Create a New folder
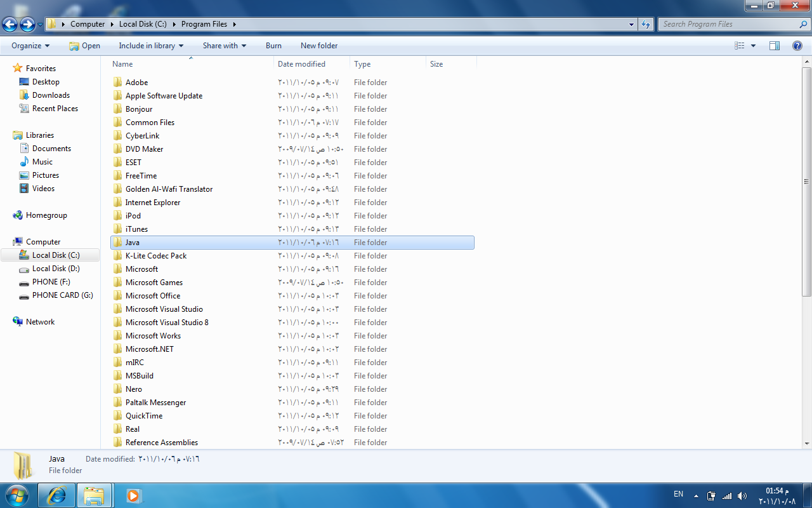Image resolution: width=812 pixels, height=508 pixels. point(319,46)
